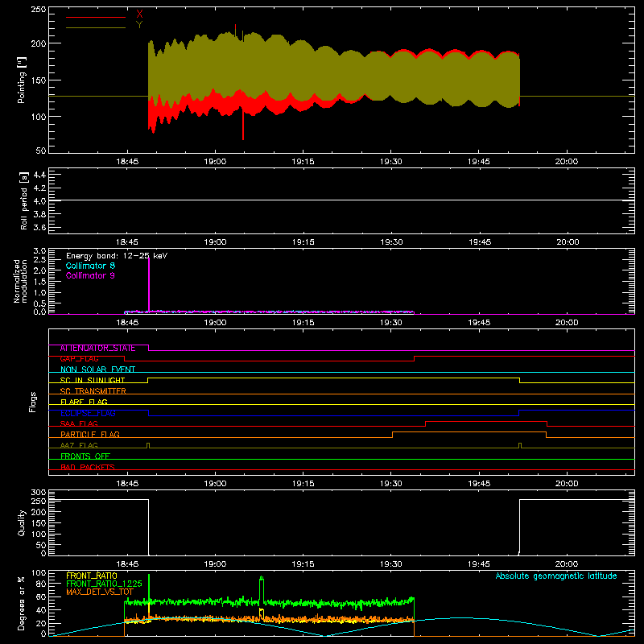
Task: Click the olive Y legend label
Action: point(139,25)
